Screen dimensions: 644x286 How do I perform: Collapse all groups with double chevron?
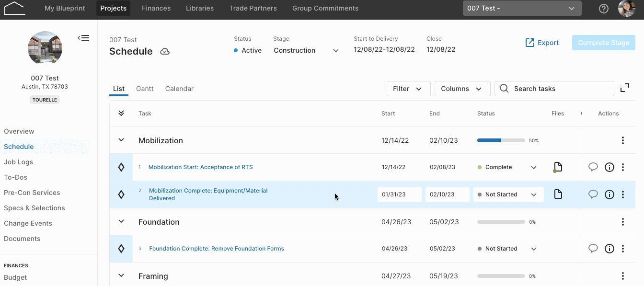coord(121,114)
